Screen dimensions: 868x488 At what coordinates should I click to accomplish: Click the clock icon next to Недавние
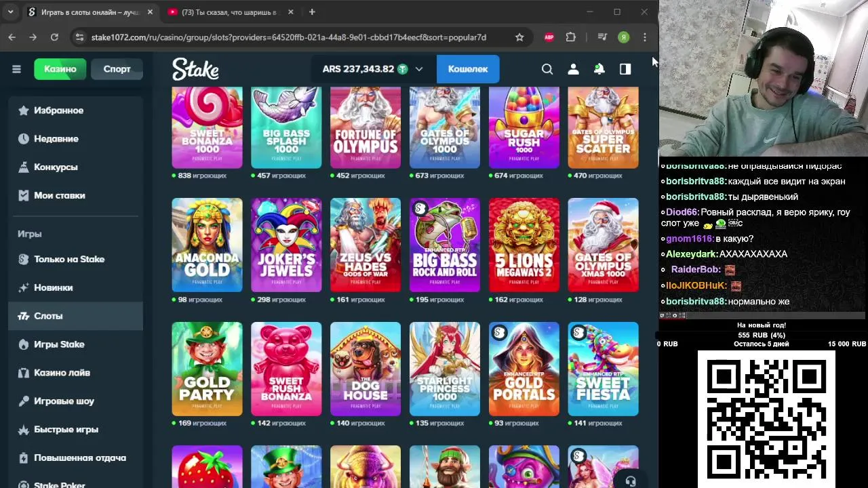coord(24,139)
